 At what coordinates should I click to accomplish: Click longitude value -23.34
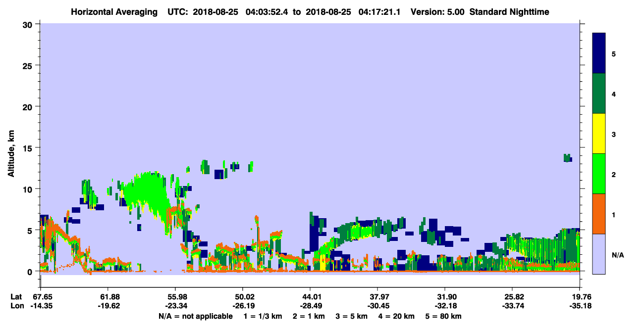175,306
